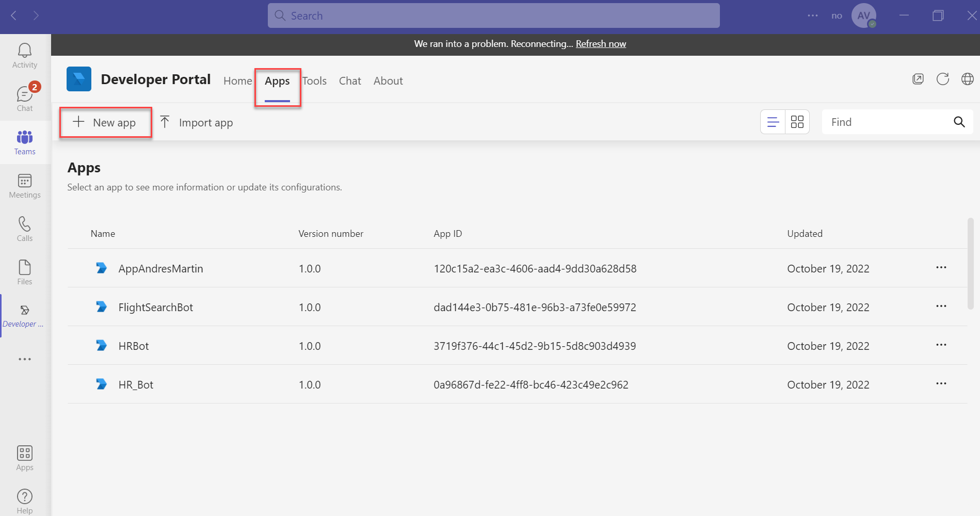Click App ID 3719f376-44c1-45d2-9b15-5d8c903d4939

tap(535, 346)
